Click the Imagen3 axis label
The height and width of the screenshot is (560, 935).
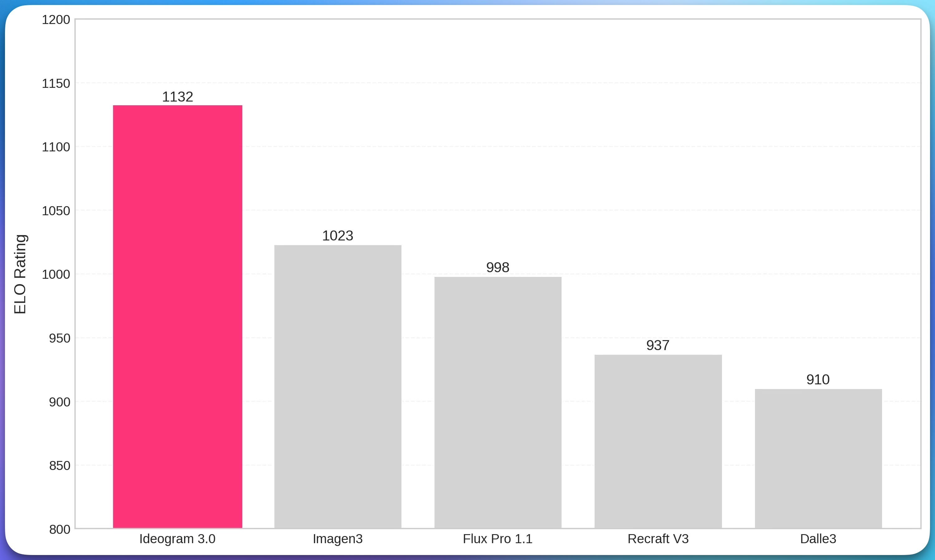pos(338,539)
